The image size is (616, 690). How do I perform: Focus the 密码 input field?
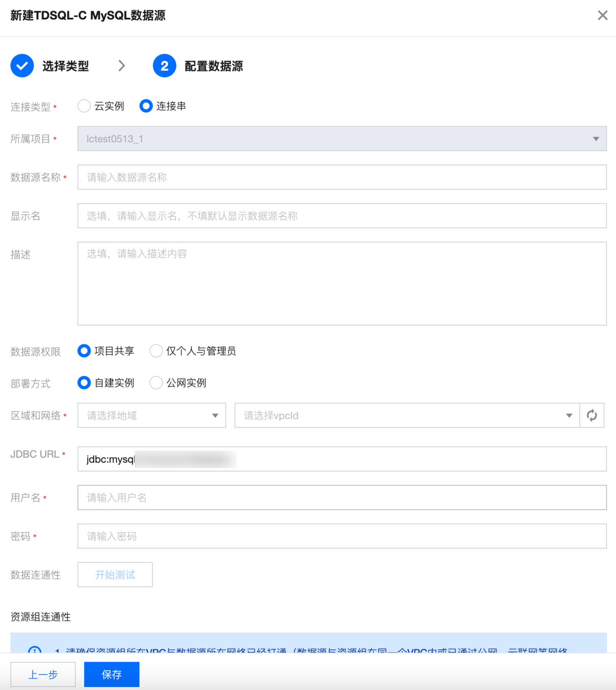pos(342,536)
